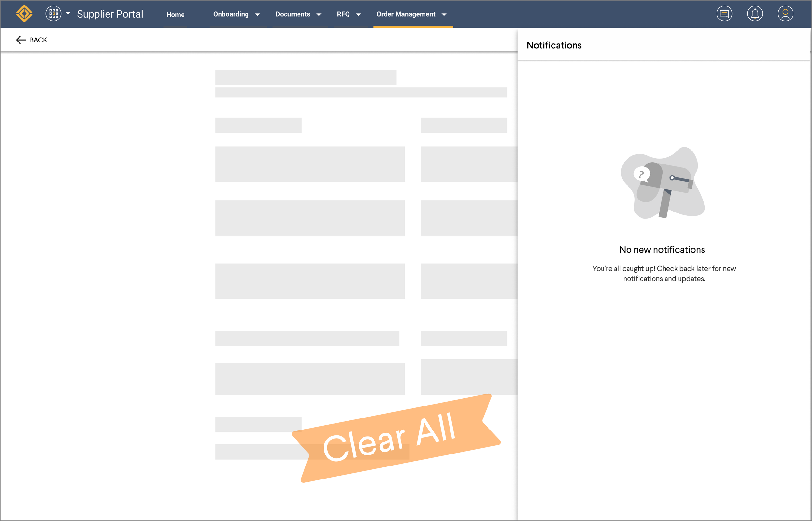Click the back arrow icon
The width and height of the screenshot is (812, 521).
[21, 40]
